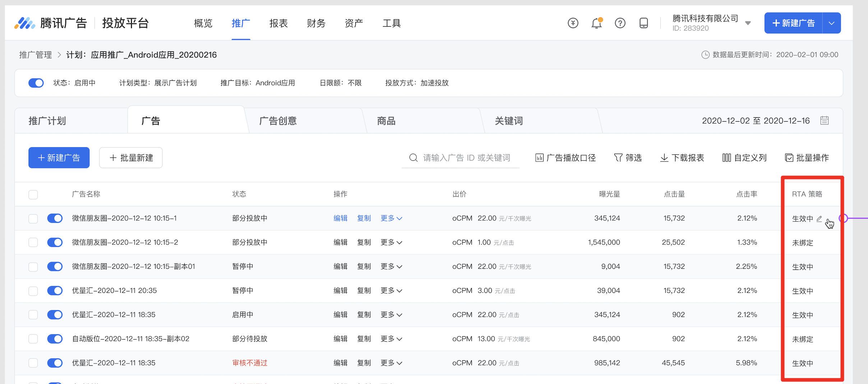Screen dimensions: 868x384
Task: Click the blue 新建广告 button
Action: click(x=59, y=158)
